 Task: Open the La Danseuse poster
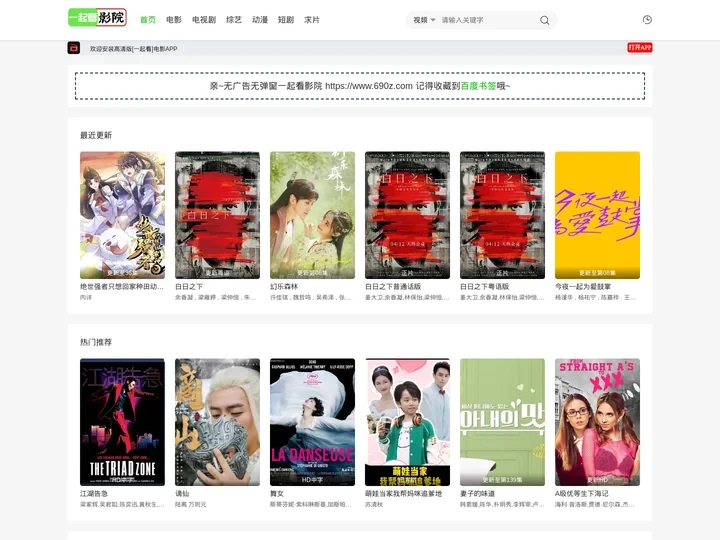point(312,422)
